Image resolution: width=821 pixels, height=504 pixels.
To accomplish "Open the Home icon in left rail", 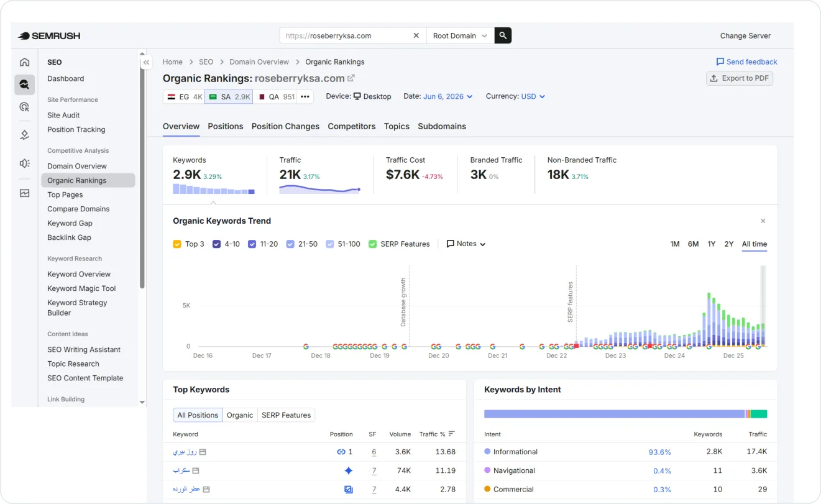I will point(24,62).
